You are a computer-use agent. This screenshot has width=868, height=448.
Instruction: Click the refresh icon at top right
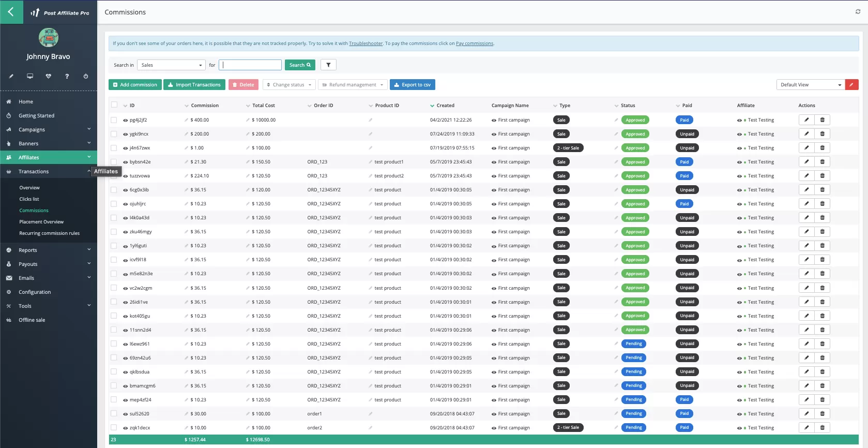coord(858,12)
